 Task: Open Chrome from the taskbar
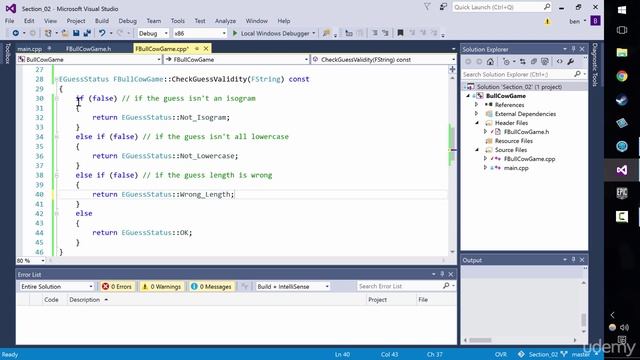tap(622, 76)
